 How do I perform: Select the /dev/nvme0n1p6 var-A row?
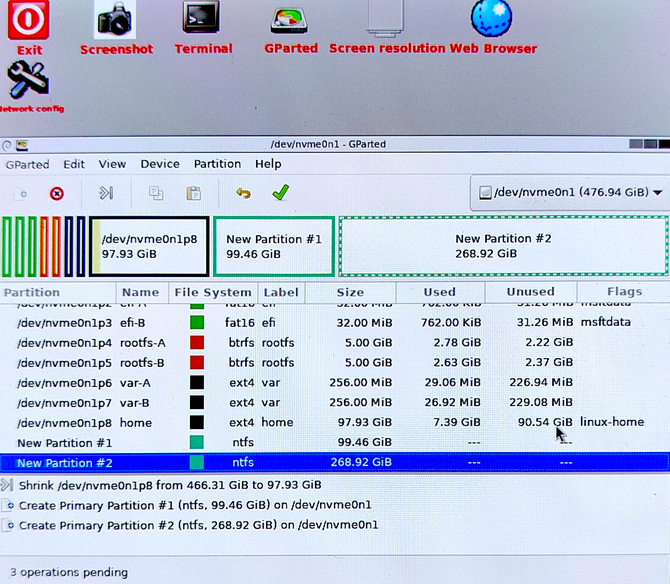(x=335, y=382)
